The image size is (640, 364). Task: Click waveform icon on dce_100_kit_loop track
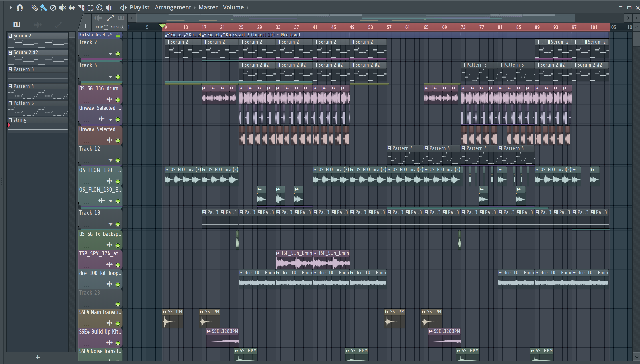pyautogui.click(x=109, y=284)
